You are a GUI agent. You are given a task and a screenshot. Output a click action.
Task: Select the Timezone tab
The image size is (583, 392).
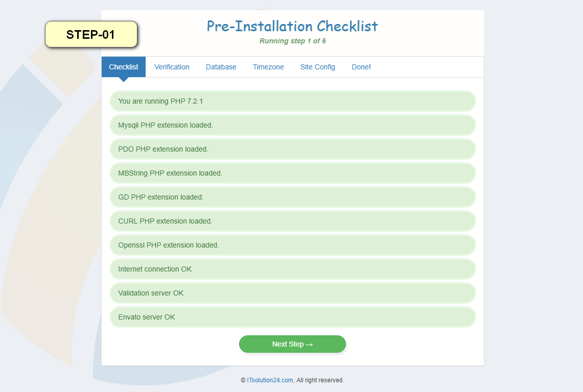(268, 67)
